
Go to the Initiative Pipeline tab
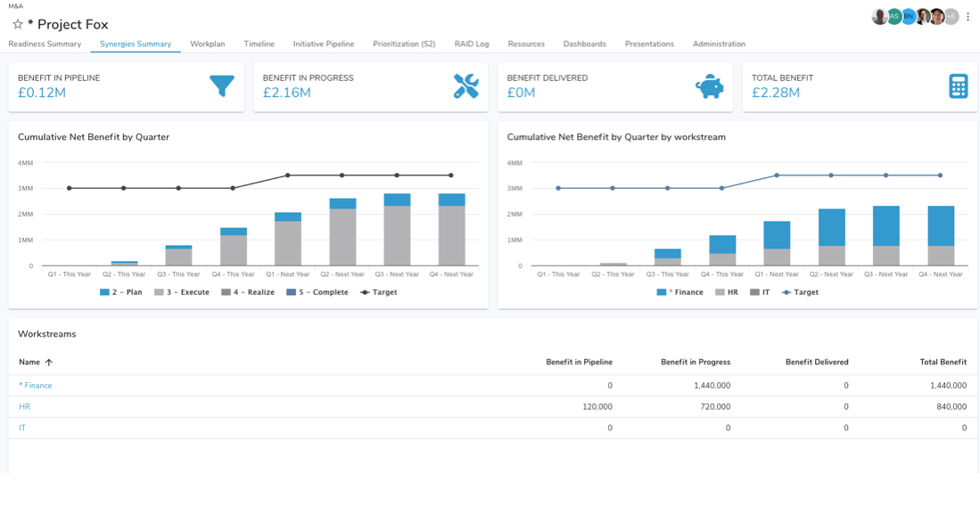[324, 44]
